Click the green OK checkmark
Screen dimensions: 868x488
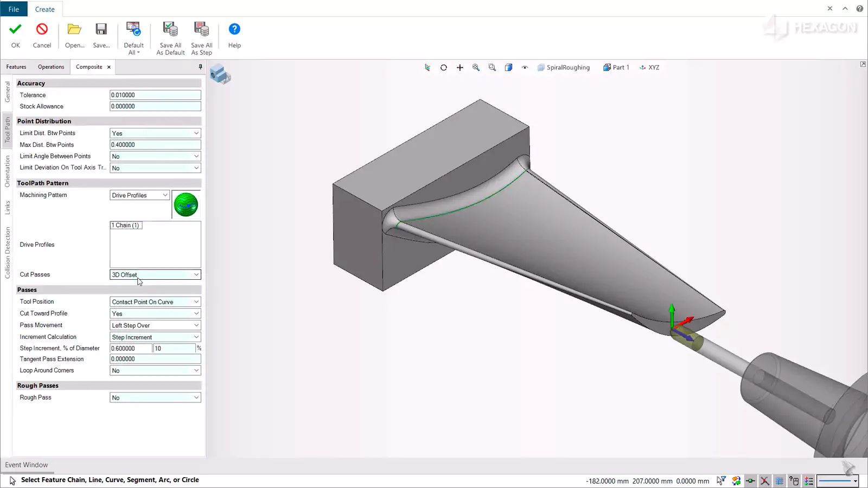15,29
